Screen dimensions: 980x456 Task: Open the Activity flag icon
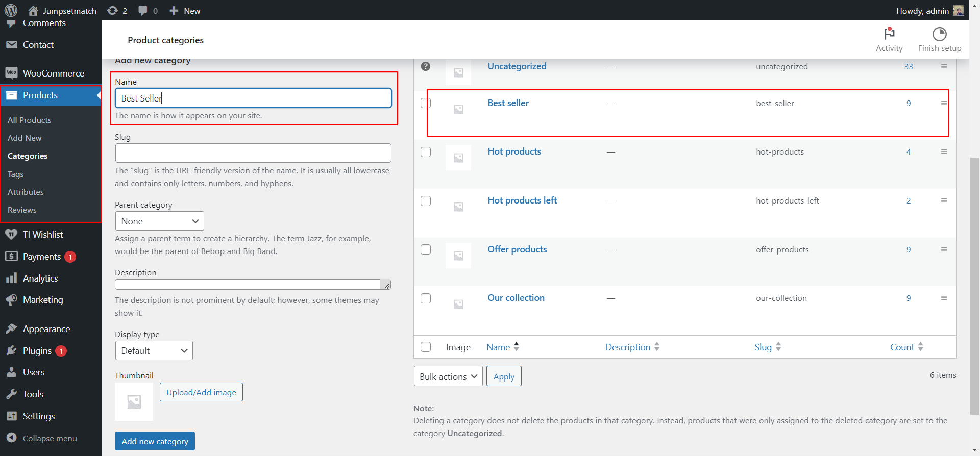[x=889, y=34]
